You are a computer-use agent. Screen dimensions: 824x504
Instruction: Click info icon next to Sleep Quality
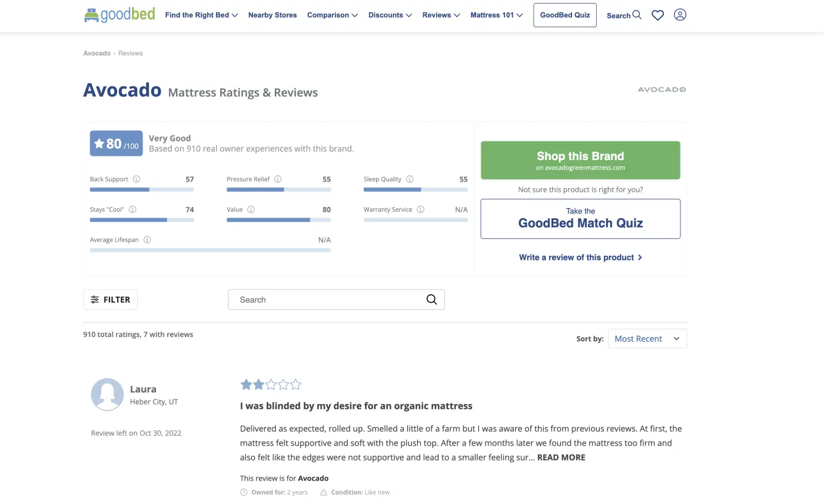[410, 179]
